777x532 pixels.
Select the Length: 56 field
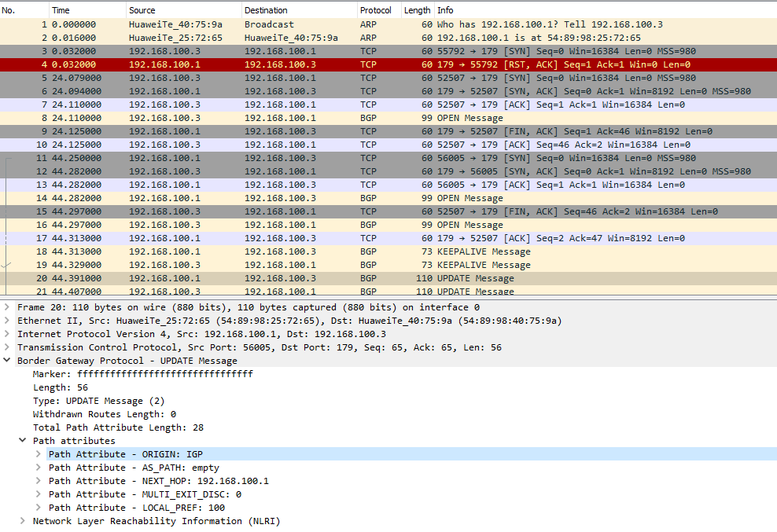61,387
